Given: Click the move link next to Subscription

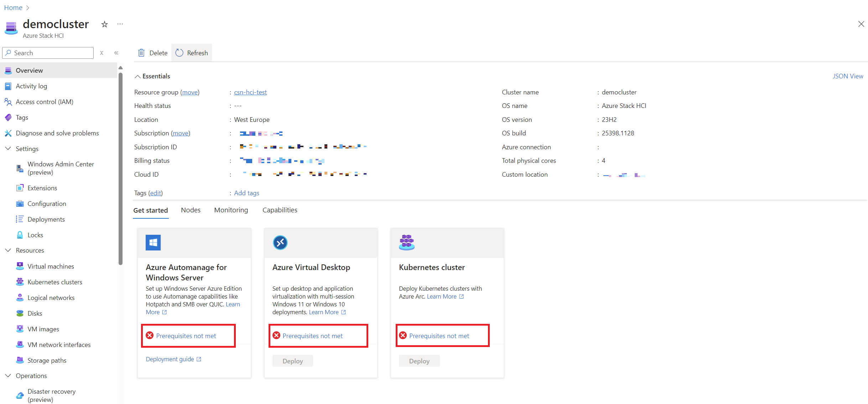Looking at the screenshot, I should (x=181, y=133).
